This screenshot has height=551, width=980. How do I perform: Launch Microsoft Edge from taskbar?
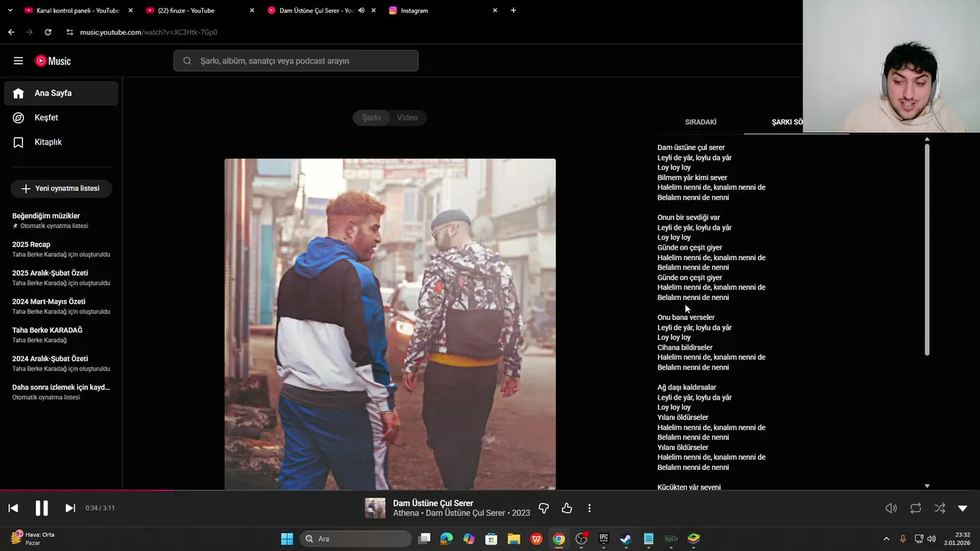pos(446,539)
